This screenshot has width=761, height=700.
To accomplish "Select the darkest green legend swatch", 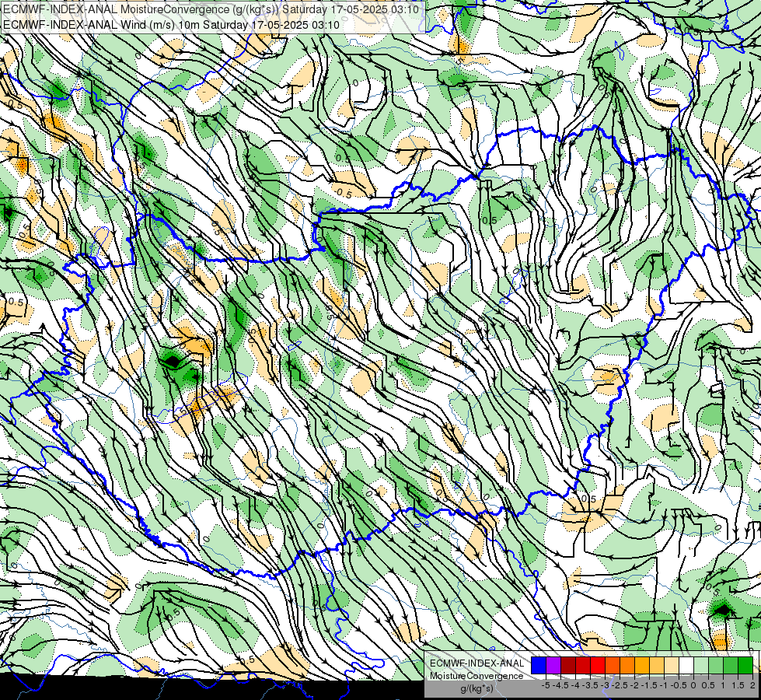I will tap(745, 665).
